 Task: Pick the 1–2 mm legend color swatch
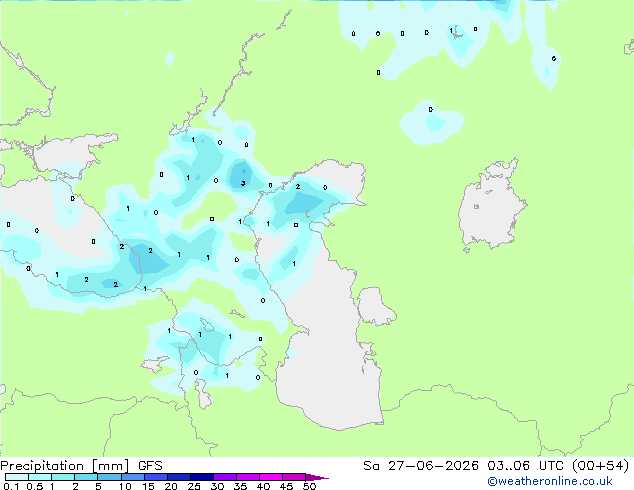coord(63,477)
